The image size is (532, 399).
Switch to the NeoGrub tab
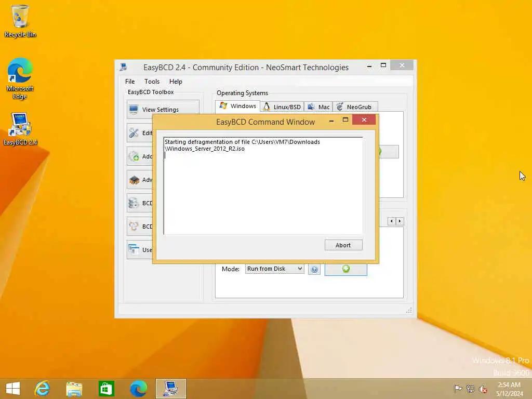[x=355, y=107]
